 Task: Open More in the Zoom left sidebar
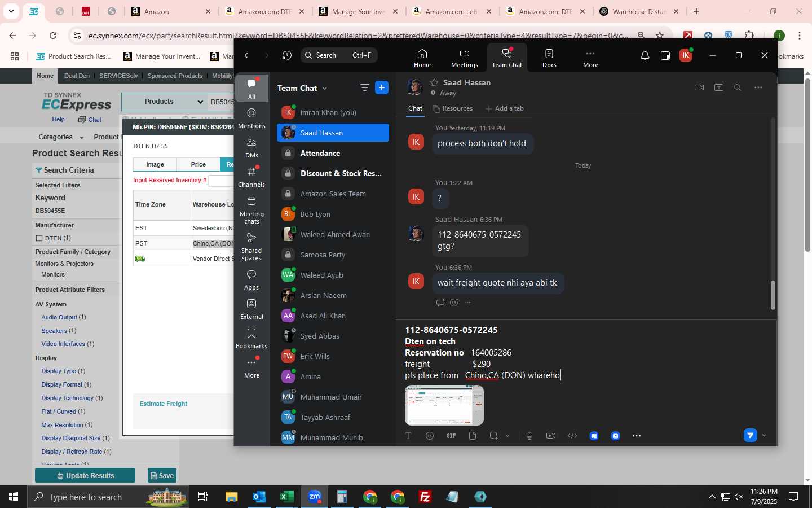(251, 367)
